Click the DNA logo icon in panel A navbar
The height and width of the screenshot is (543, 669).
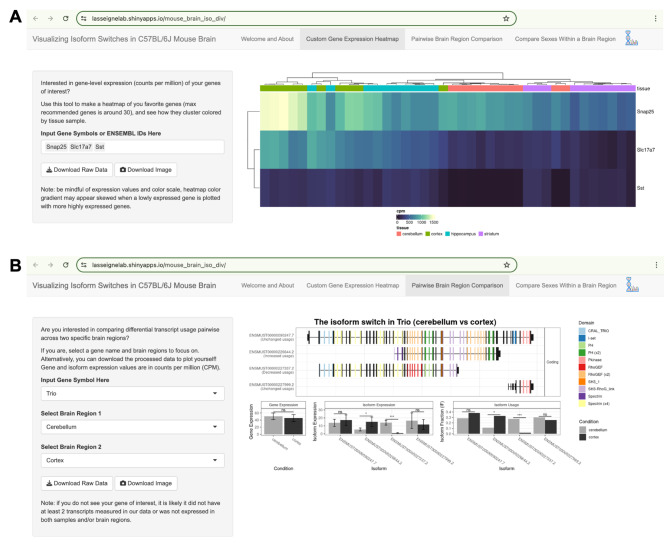pyautogui.click(x=631, y=38)
